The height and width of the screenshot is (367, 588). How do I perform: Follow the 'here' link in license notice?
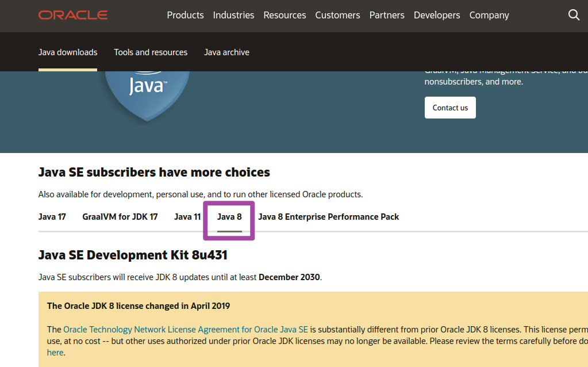(55, 353)
